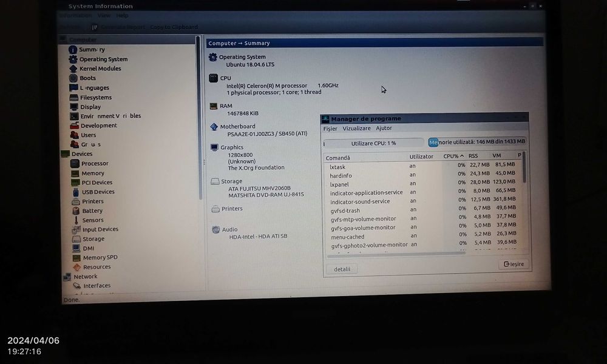This screenshot has width=607, height=364.
Task: Click the RAM icon in Summary pane
Action: click(213, 106)
